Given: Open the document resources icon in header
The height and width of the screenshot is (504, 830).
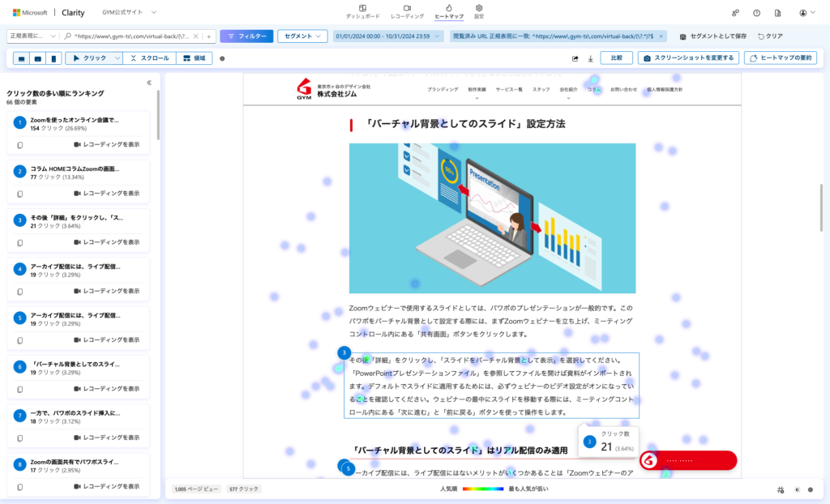Looking at the screenshot, I should click(x=777, y=13).
